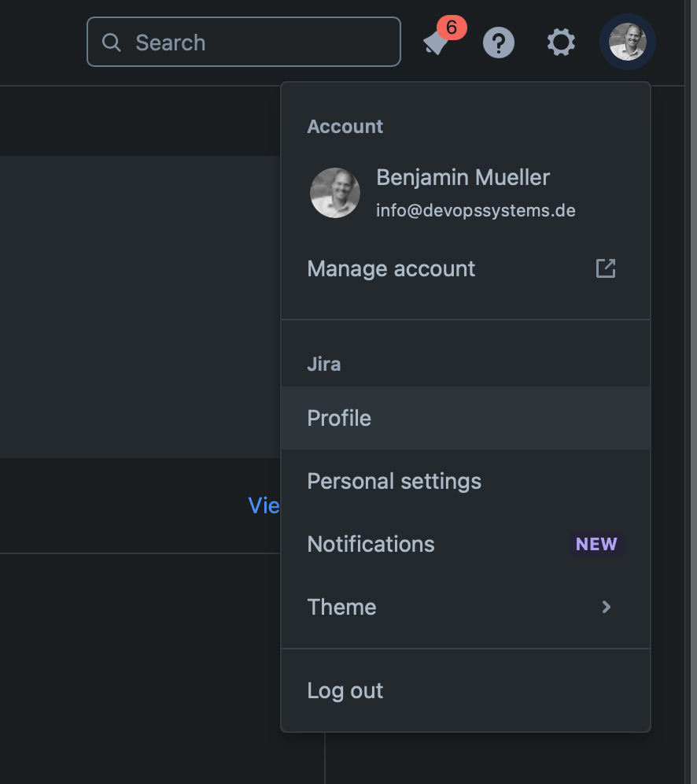Log out of the account
The height and width of the screenshot is (784, 697).
point(345,690)
